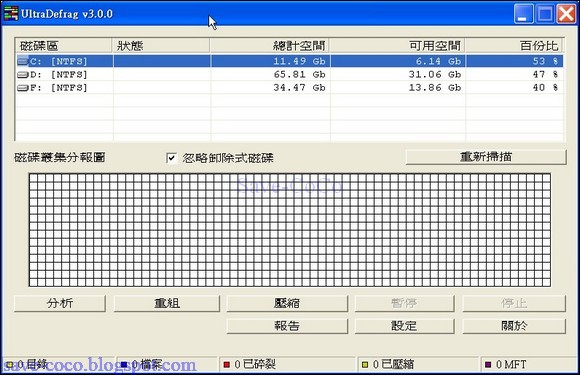Minimize the UltraDefrag window

tap(523, 14)
